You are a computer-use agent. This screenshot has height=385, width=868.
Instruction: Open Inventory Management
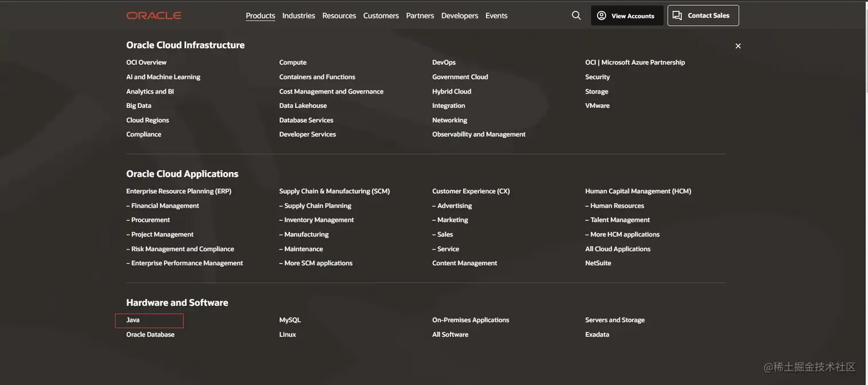[x=316, y=220]
